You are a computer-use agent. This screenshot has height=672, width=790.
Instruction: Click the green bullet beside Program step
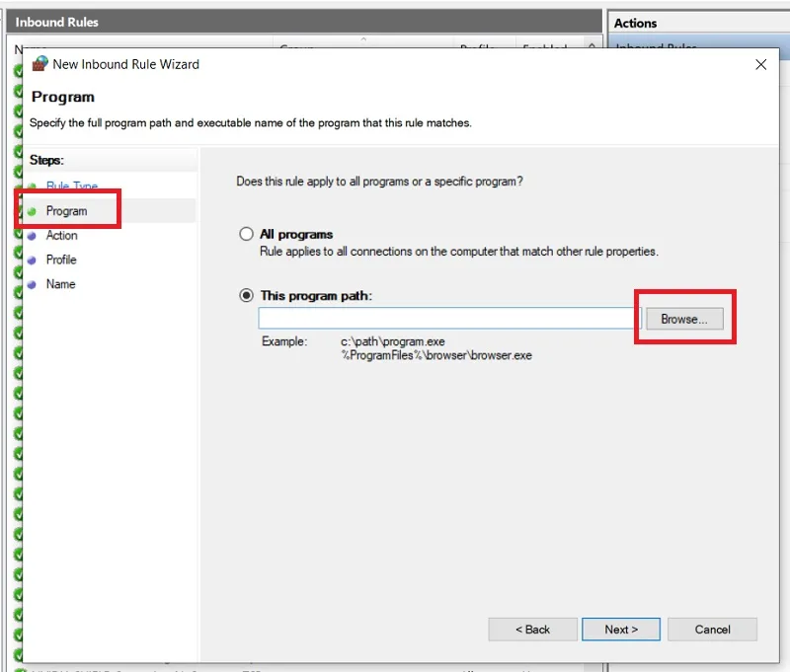[x=32, y=211]
